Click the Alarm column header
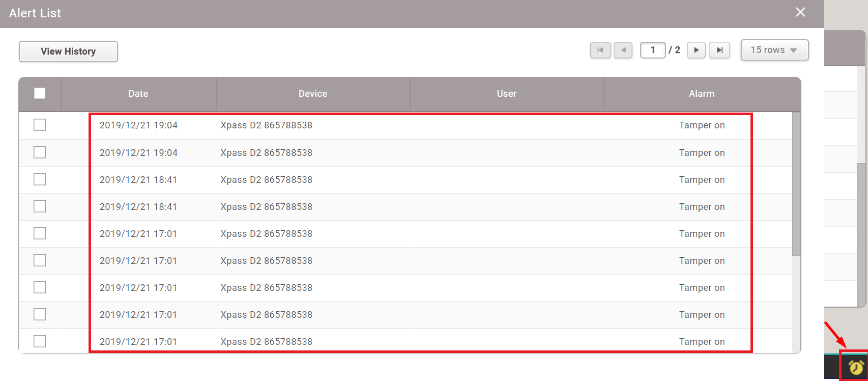The width and height of the screenshot is (868, 381). click(701, 94)
